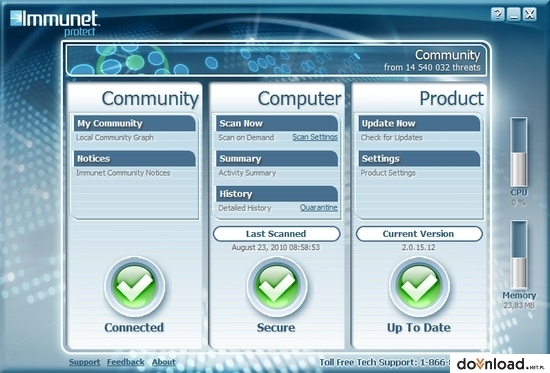
Task: Open the Quarantine link
Action: [318, 208]
